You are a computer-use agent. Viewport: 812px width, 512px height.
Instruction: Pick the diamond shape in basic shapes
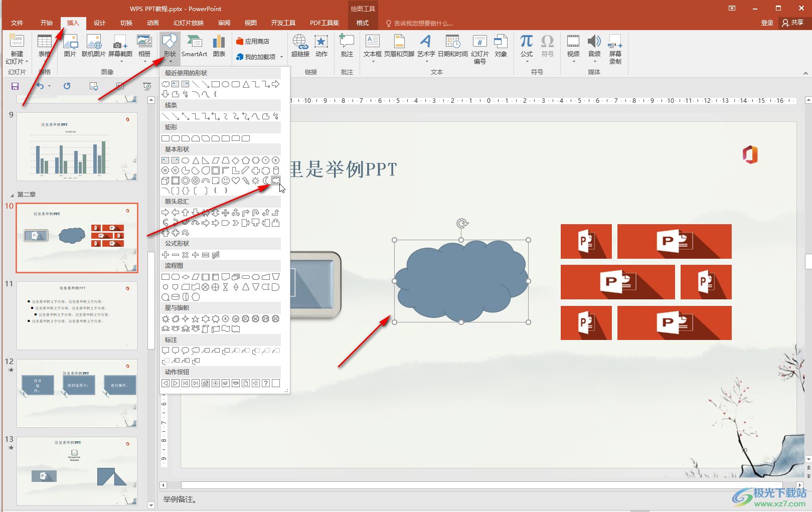[235, 160]
